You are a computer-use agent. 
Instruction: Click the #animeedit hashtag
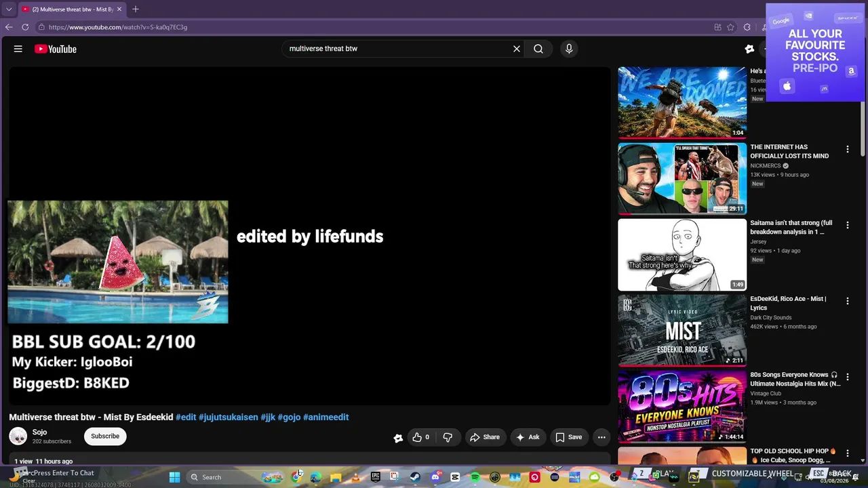[x=325, y=418]
